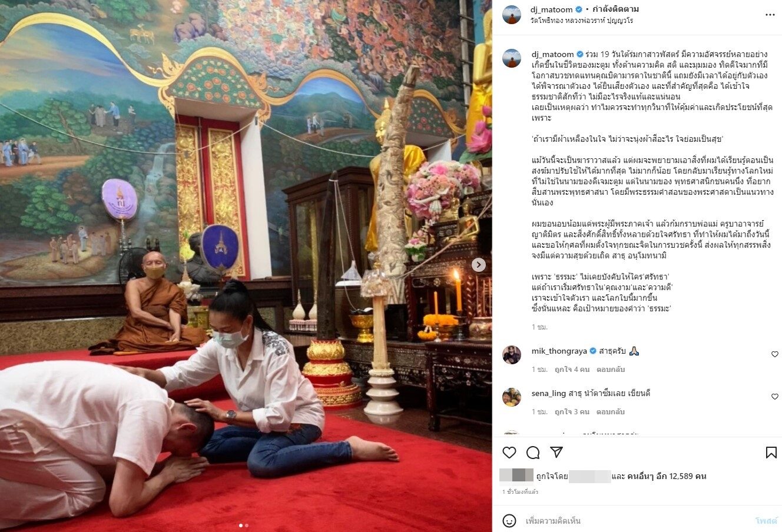Go to next photo with arrow

(479, 265)
